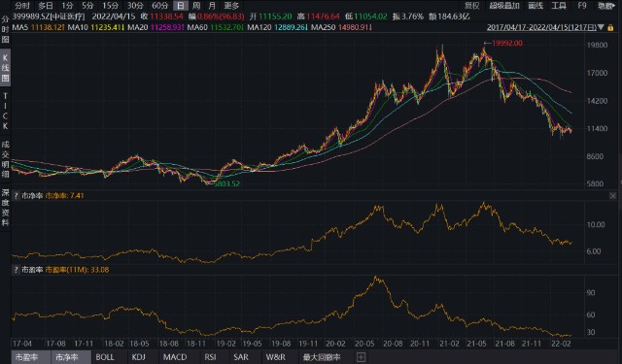
Task: Switch to the BOLL indicator tab
Action: click(x=105, y=357)
